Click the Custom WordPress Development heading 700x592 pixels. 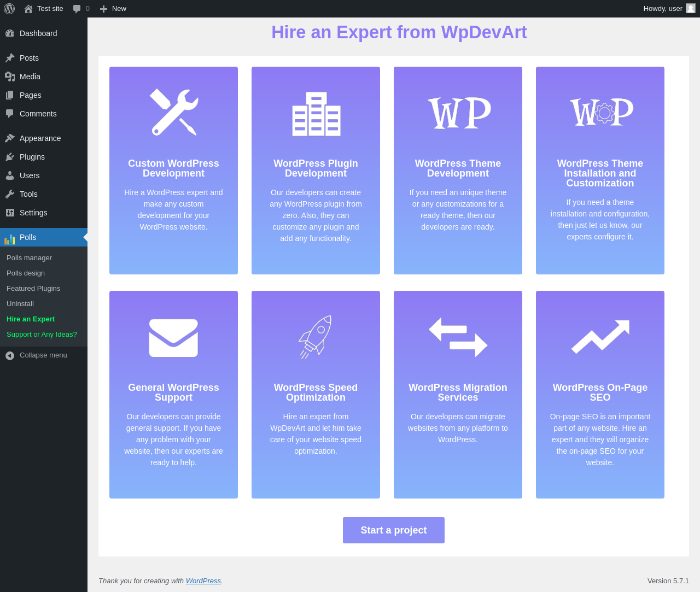pos(173,168)
